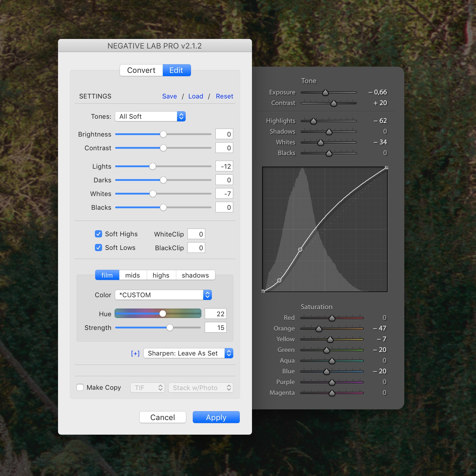Click the Orange saturation slider handle

(x=319, y=329)
